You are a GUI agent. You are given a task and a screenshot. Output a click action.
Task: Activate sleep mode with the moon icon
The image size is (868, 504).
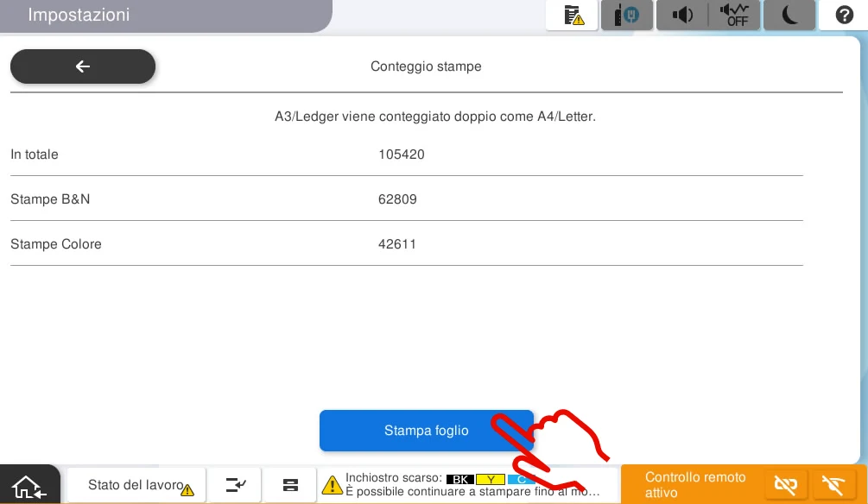coord(789,15)
